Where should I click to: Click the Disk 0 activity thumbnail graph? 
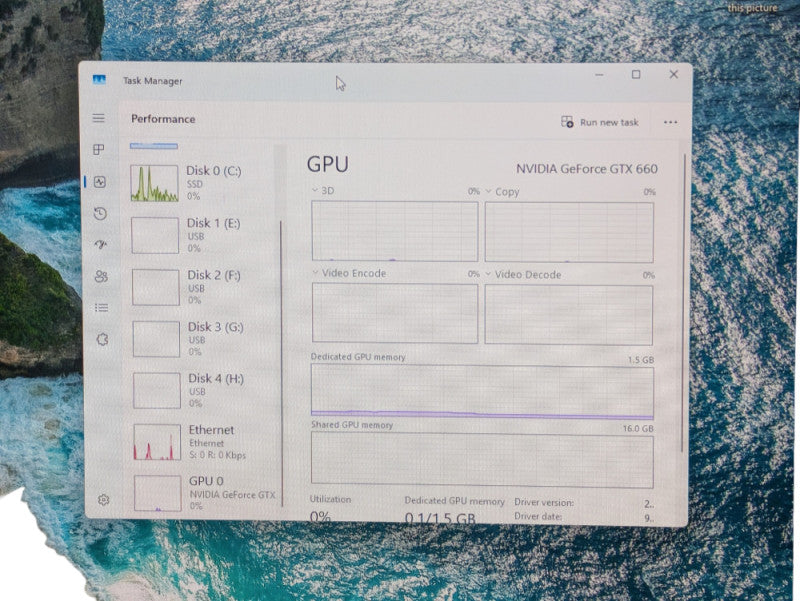tap(154, 183)
